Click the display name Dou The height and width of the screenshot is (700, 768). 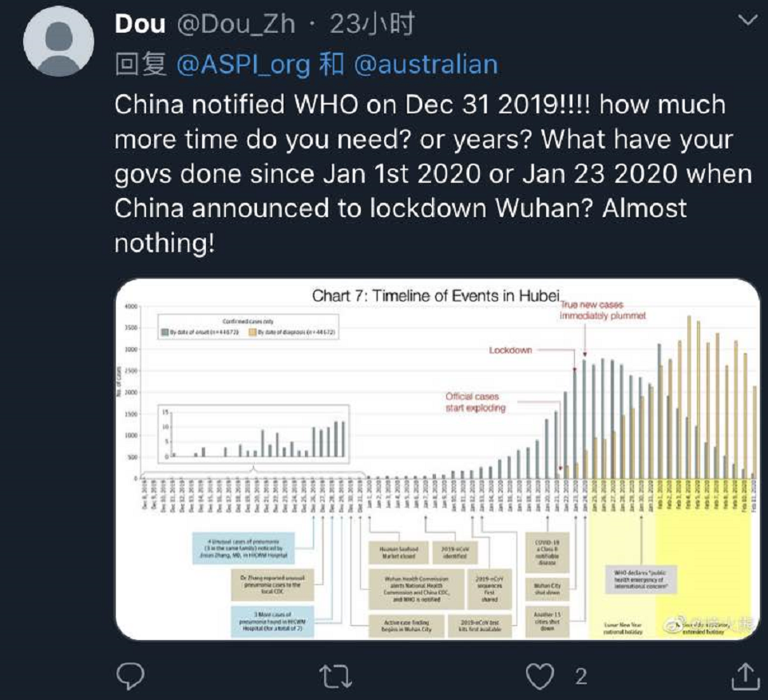pyautogui.click(x=140, y=24)
